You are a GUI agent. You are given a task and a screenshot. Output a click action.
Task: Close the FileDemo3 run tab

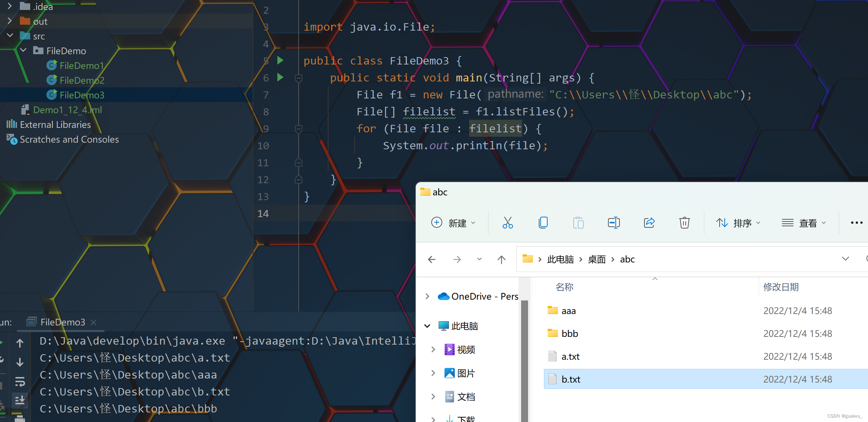tap(94, 322)
